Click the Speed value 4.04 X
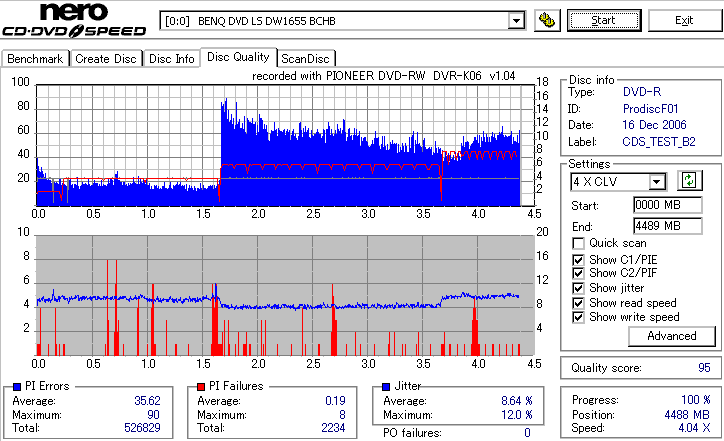Image resolution: width=724 pixels, height=441 pixels. (694, 428)
